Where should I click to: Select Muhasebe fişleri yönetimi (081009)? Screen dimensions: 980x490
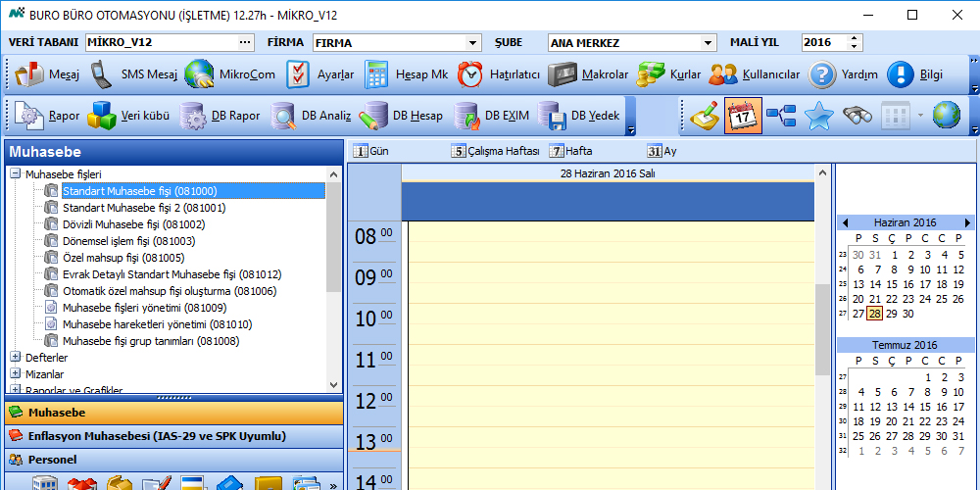(144, 308)
